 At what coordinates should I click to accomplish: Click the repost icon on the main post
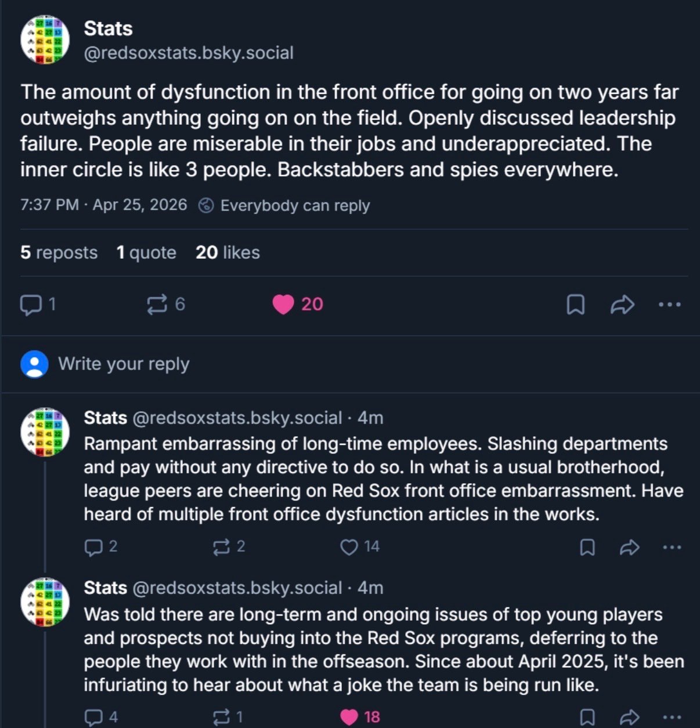[157, 305]
